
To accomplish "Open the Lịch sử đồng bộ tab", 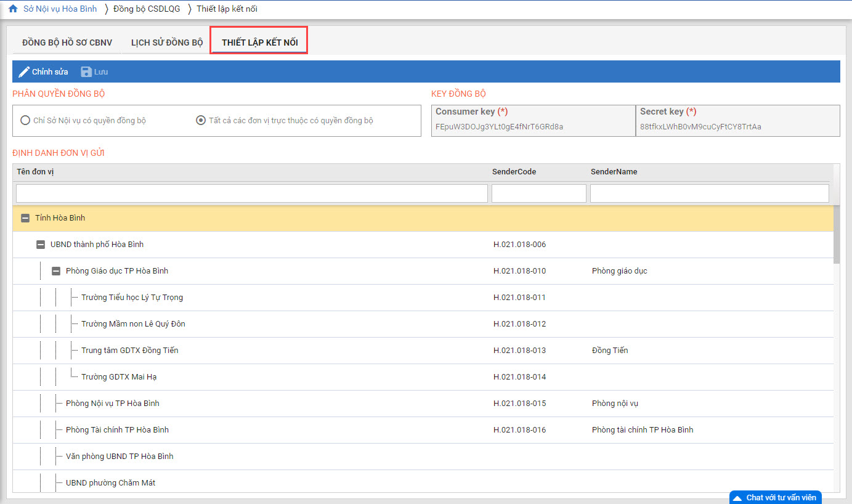I will point(167,43).
